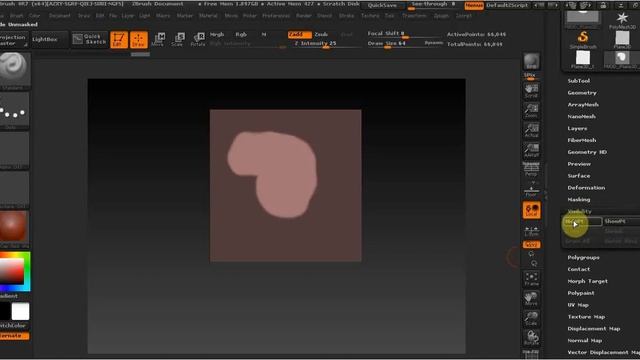Toggle Mrgb paint mode
Image resolution: width=640 pixels, height=360 pixels.
click(217, 34)
